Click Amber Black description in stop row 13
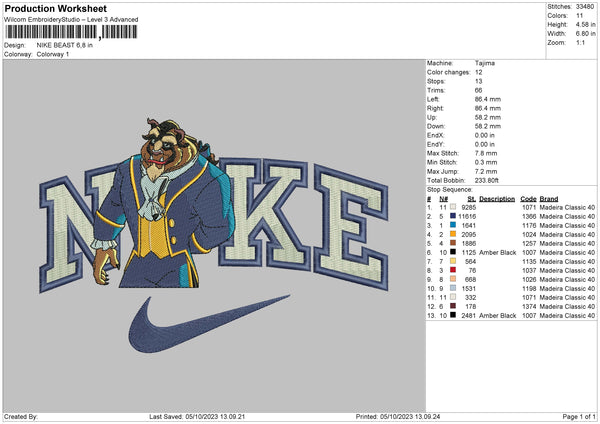The width and height of the screenshot is (600, 424). (497, 315)
